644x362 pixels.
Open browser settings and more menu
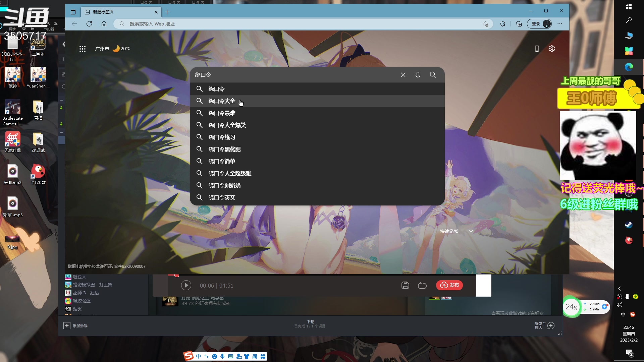tap(560, 24)
